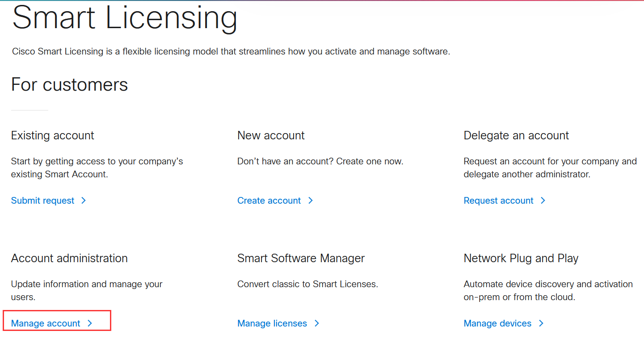
Task: Click text 'Automate device discovery and activation'
Action: 548,284
